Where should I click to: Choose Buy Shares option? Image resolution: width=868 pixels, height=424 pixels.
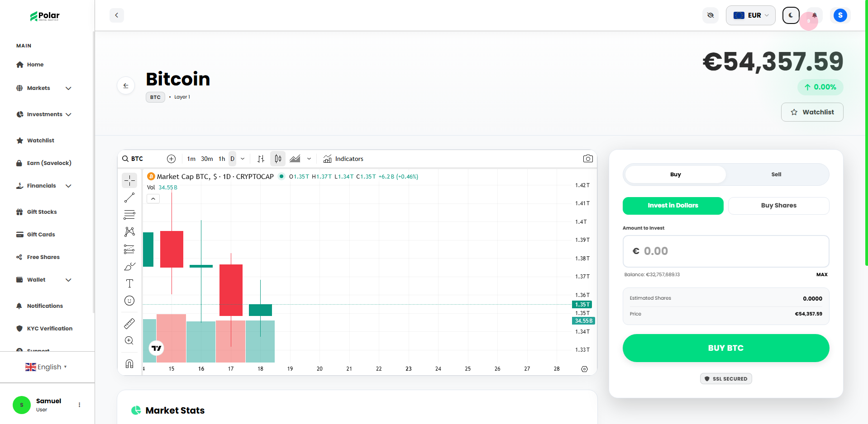click(x=779, y=206)
